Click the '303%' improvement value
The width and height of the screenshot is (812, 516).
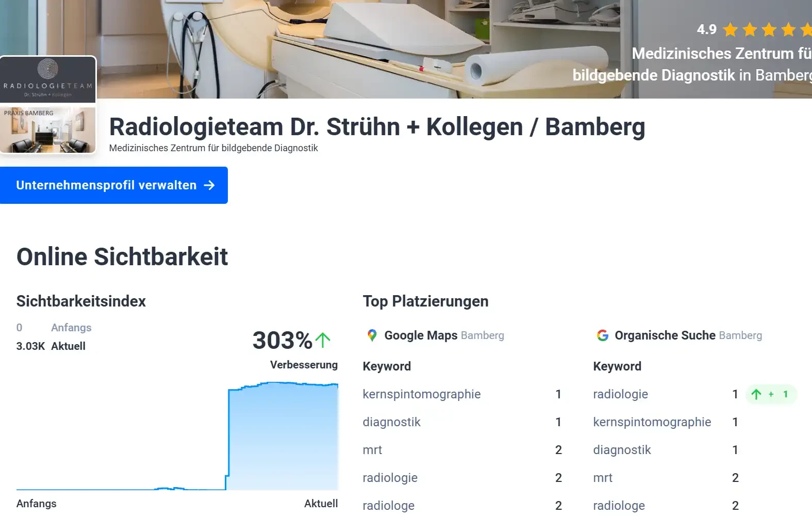[x=283, y=340]
